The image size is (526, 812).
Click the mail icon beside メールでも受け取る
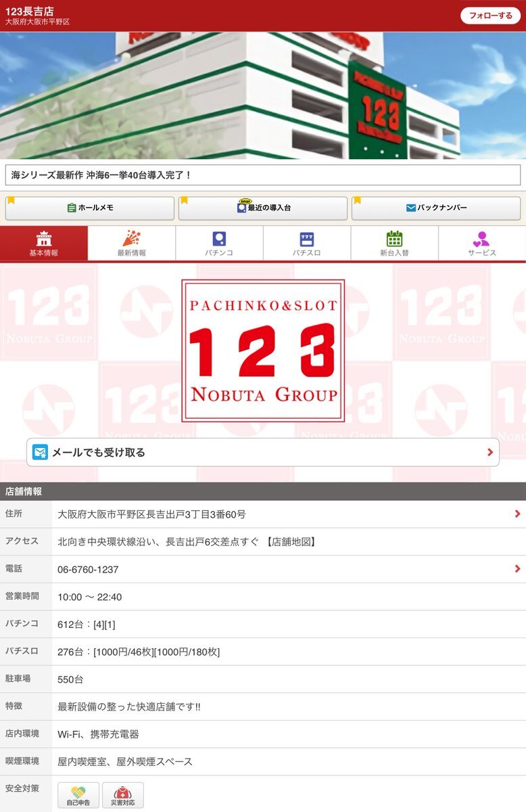(41, 452)
